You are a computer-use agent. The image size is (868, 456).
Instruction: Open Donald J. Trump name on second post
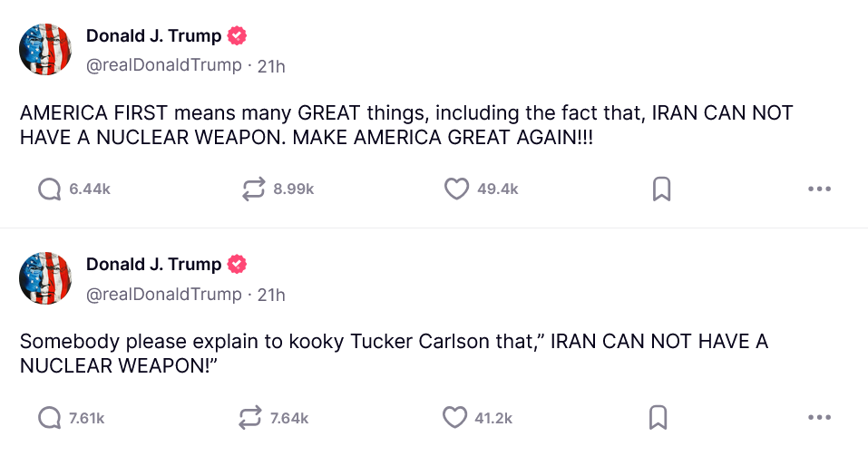point(153,265)
